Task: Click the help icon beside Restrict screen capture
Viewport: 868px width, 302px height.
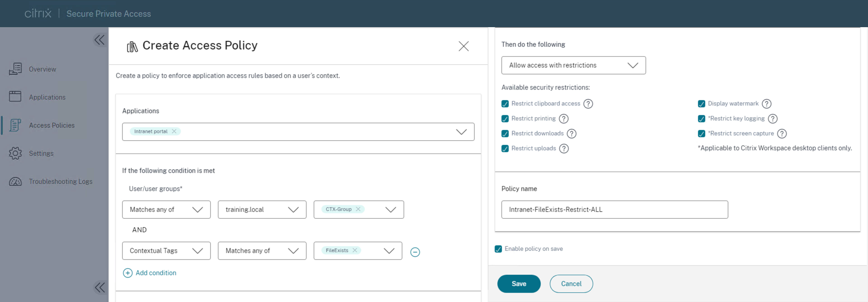Action: pos(782,134)
